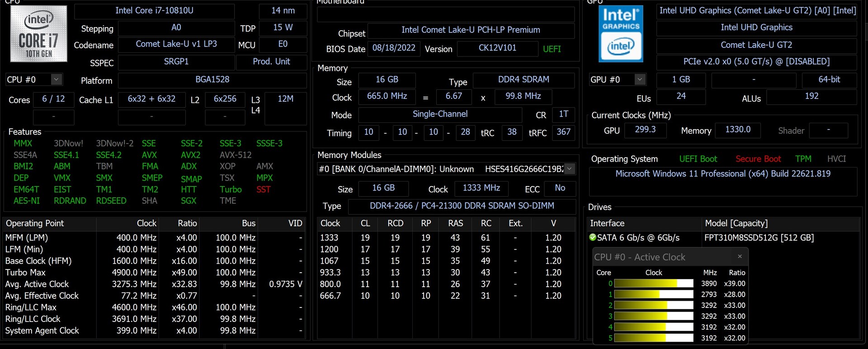The image size is (868, 349).
Task: Click the 1 GB GPU memory field
Action: pos(681,80)
